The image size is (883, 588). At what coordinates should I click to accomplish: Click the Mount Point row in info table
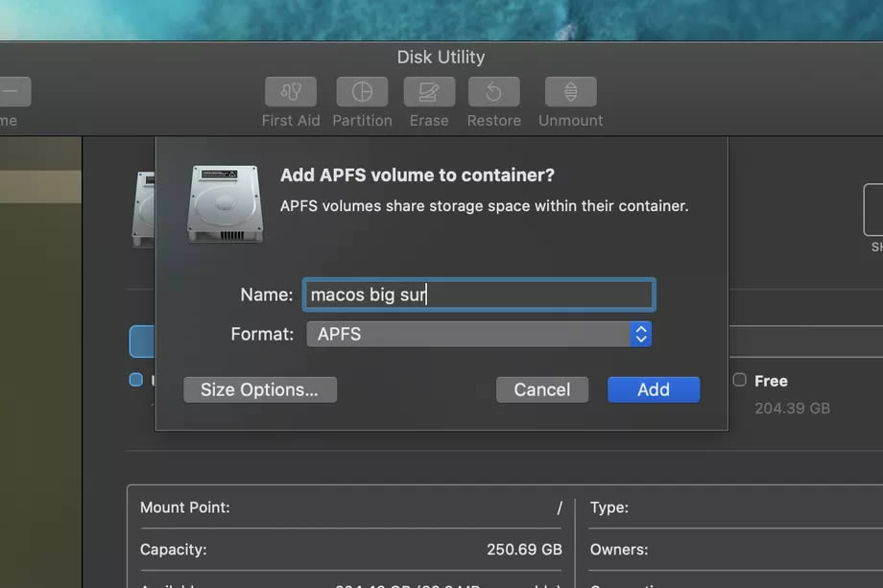(350, 507)
